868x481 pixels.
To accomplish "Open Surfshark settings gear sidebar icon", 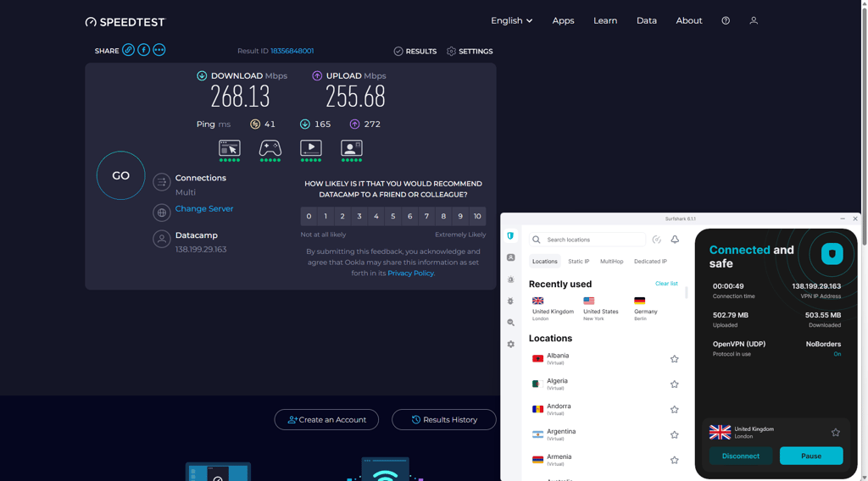I will click(x=510, y=344).
